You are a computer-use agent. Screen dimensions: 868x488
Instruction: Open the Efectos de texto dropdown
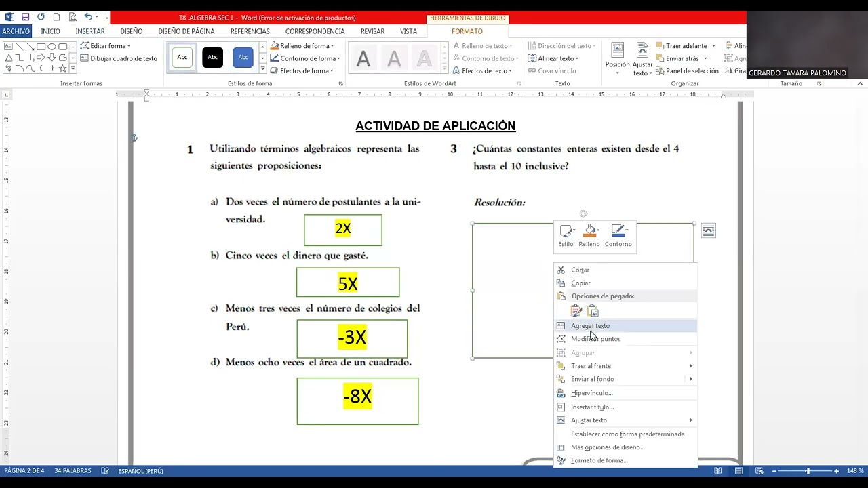tap(483, 70)
